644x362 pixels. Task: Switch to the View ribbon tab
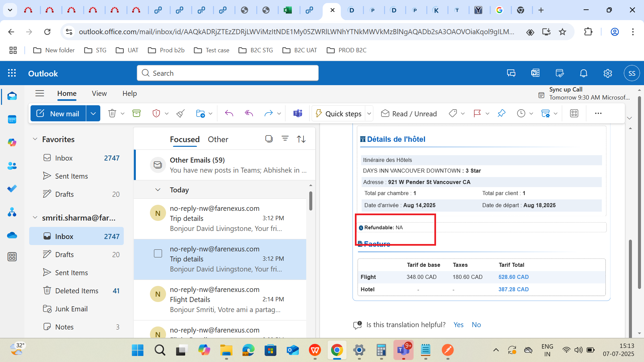pos(99,94)
